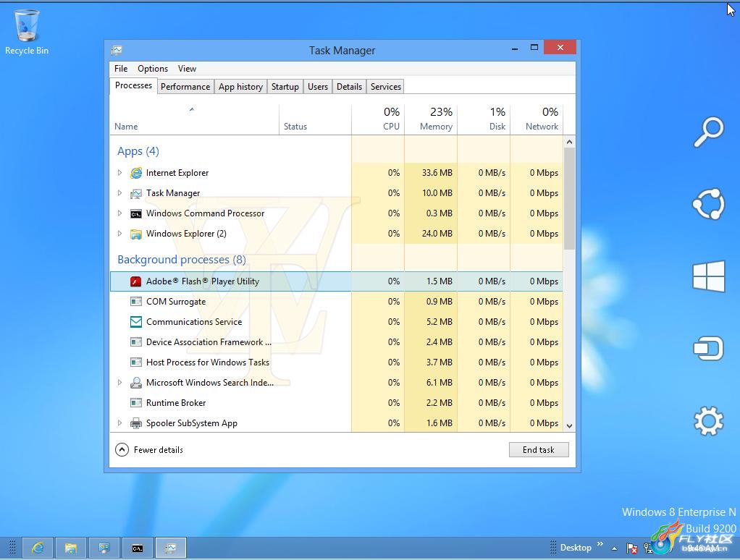Click the Device Association Framework icon
Viewport: 740px width, 560px height.
pyautogui.click(x=136, y=342)
